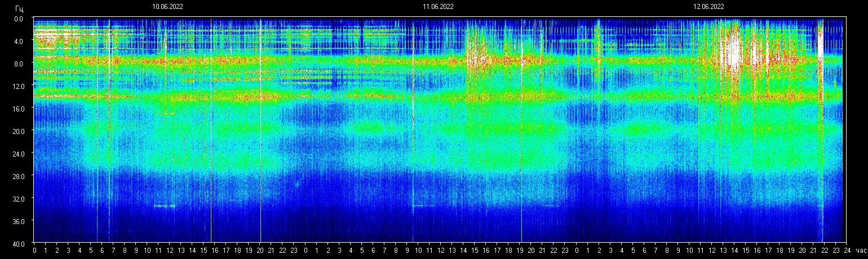868x259 pixels.
Task: Click the date label 11.06.2022
Action: (438, 7)
